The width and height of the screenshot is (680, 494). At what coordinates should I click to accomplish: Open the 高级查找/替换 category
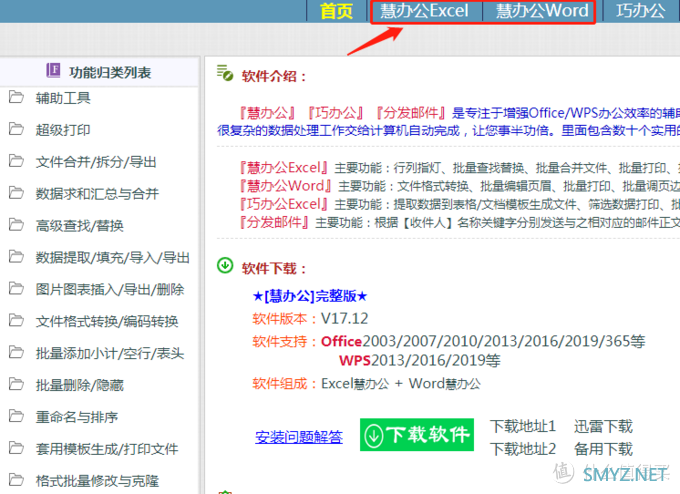pyautogui.click(x=79, y=226)
